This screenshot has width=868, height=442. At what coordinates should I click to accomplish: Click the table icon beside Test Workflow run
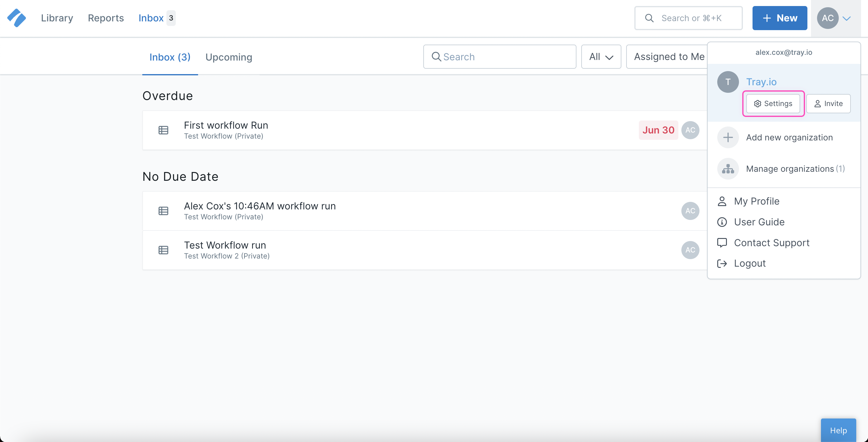click(x=163, y=250)
